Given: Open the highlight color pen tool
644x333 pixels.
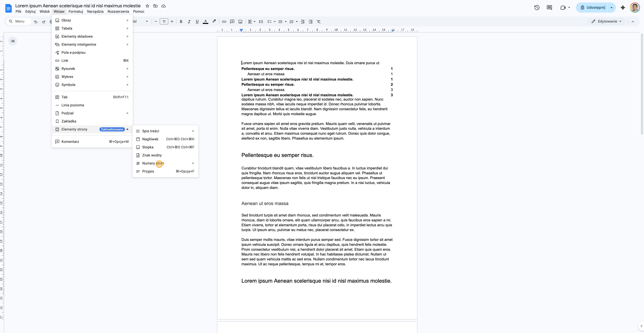Looking at the screenshot, I should (x=214, y=22).
